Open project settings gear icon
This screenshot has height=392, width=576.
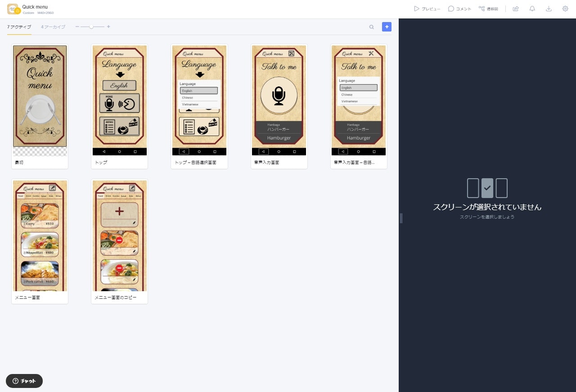pos(565,9)
